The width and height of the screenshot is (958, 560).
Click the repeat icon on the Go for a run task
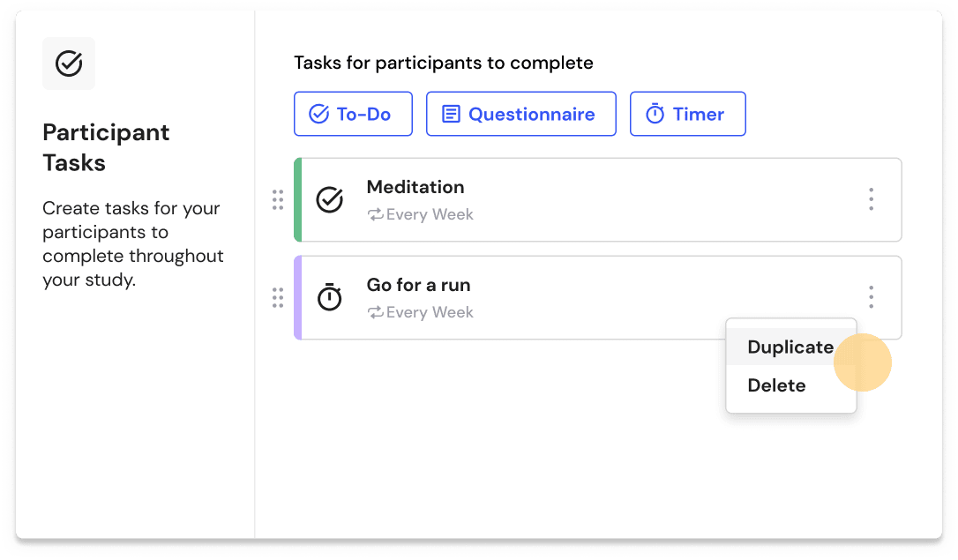[x=375, y=312]
